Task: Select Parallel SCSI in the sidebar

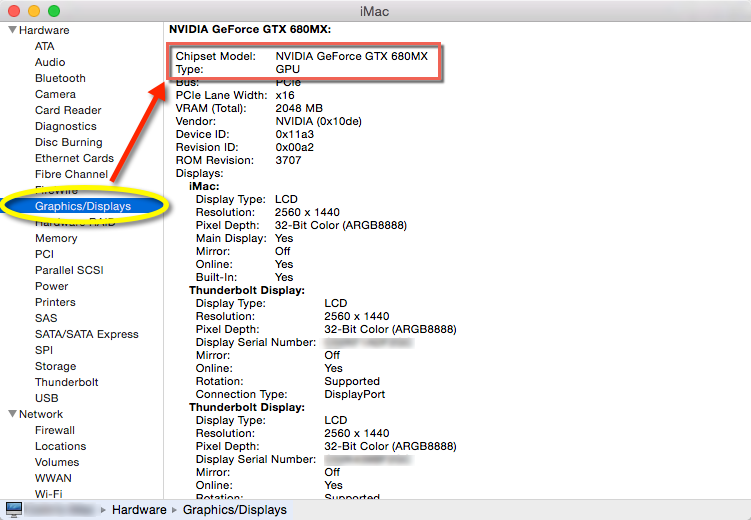Action: point(69,270)
